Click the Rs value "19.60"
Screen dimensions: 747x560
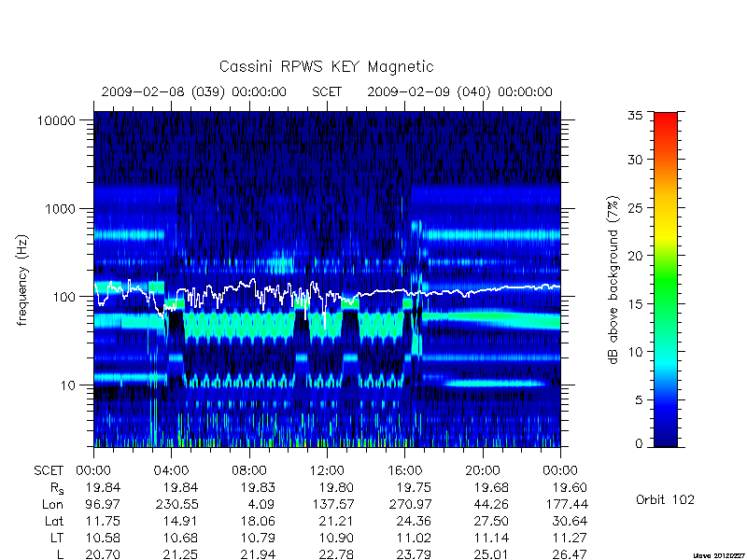coord(570,488)
